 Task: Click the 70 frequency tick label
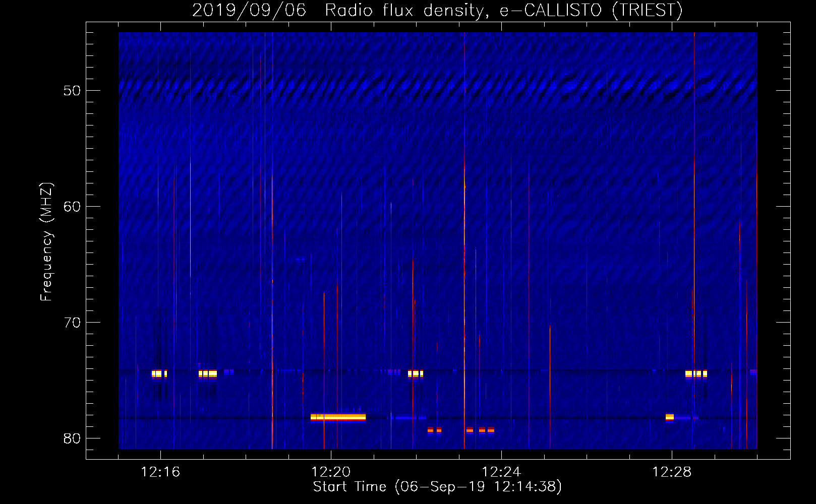click(72, 323)
